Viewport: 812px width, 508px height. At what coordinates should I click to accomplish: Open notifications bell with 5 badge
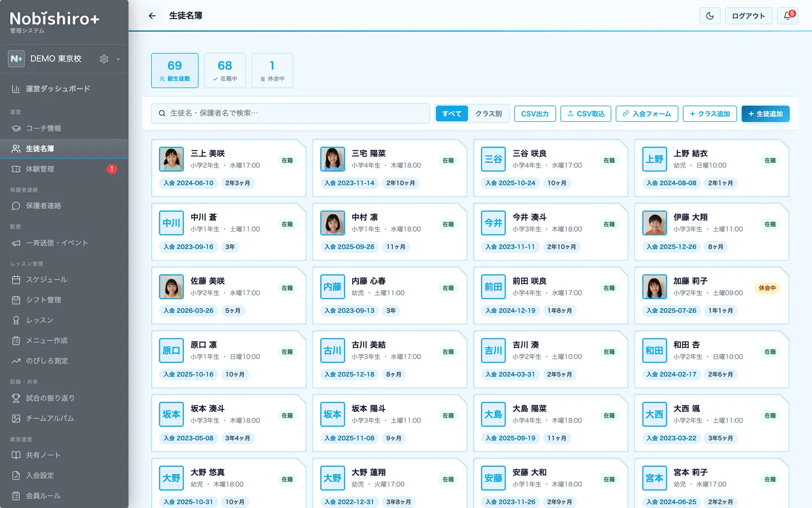(788, 16)
